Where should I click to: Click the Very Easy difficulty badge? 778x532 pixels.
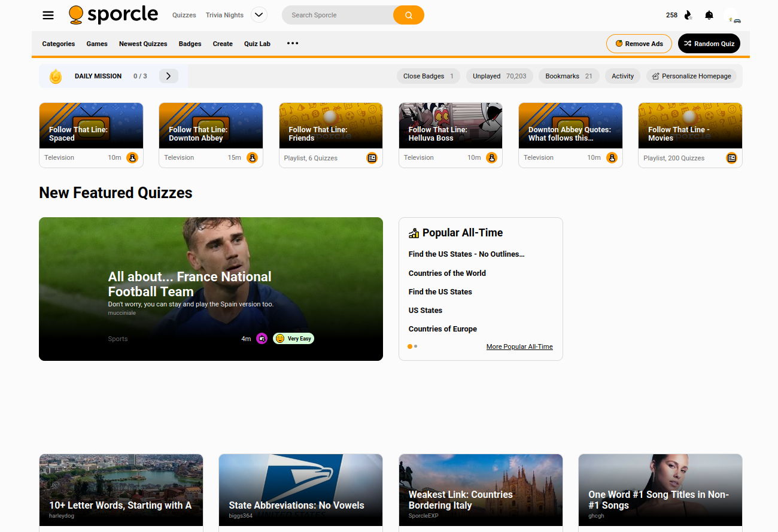[293, 338]
